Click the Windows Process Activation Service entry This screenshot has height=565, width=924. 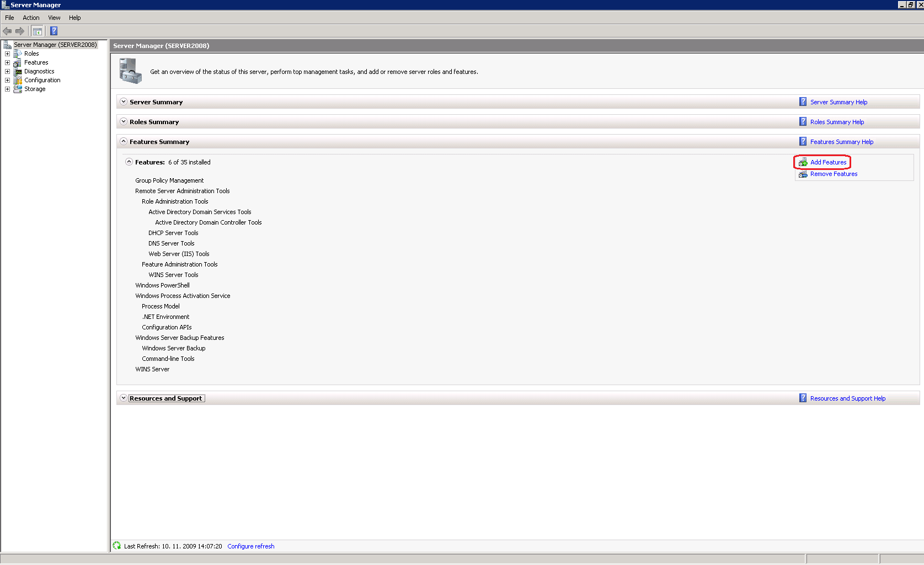pos(183,296)
